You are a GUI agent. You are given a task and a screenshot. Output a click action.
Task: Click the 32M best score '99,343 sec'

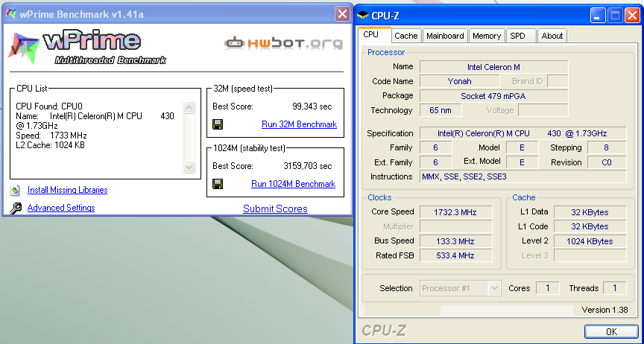[312, 106]
